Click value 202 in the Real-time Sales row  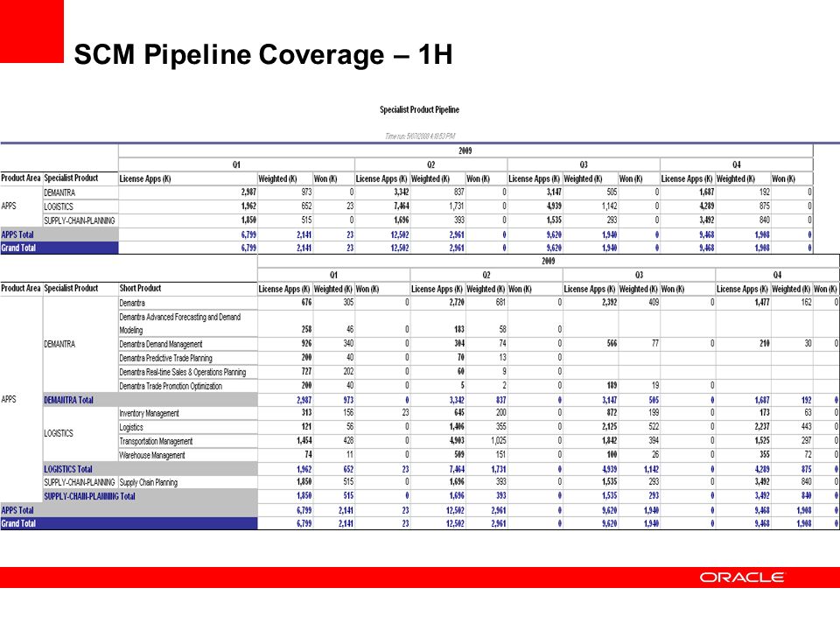(x=348, y=371)
